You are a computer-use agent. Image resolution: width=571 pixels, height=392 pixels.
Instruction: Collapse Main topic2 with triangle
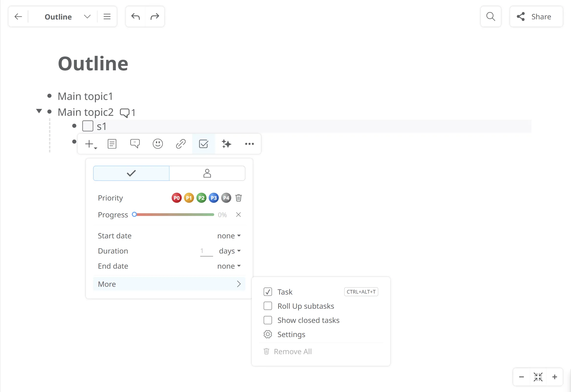coord(39,111)
